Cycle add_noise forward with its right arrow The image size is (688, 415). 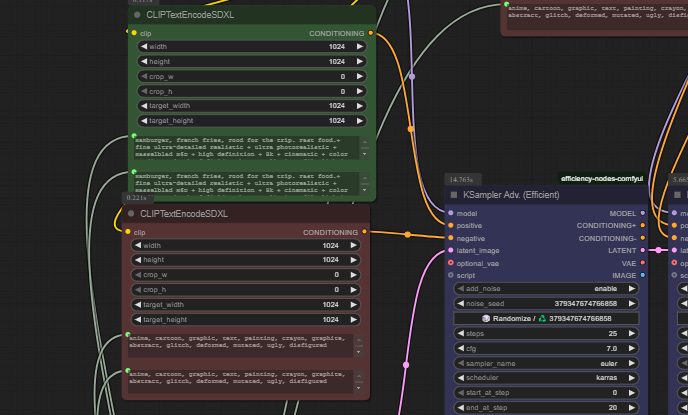point(632,289)
